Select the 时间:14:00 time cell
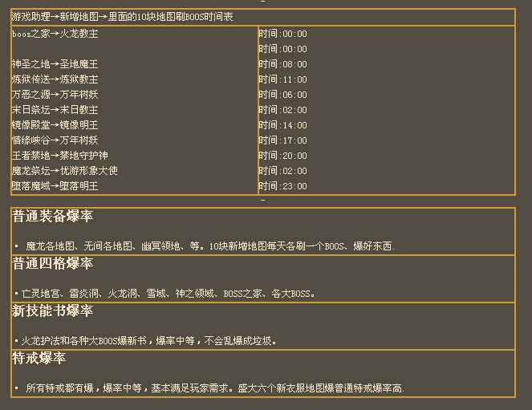Screen dimensions: 532x410 [282, 125]
